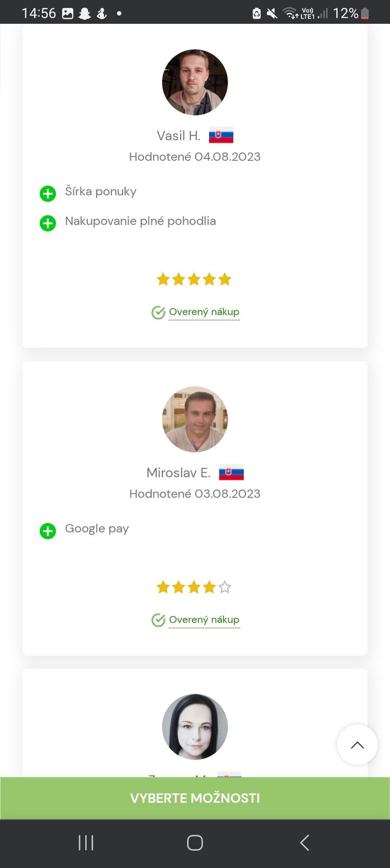The image size is (390, 868).
Task: Open Overený nákup link under Miroslav's review
Action: pyautogui.click(x=204, y=620)
